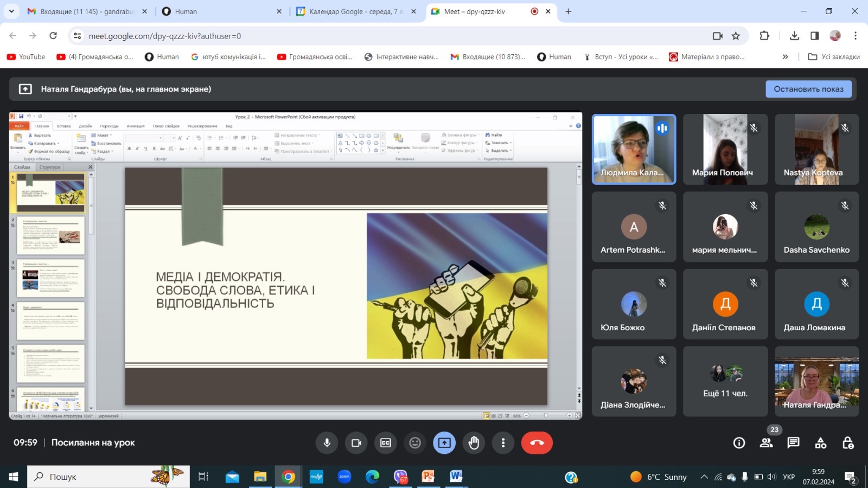Open Анимация ribbon tab
The height and width of the screenshot is (488, 868).
tap(136, 126)
